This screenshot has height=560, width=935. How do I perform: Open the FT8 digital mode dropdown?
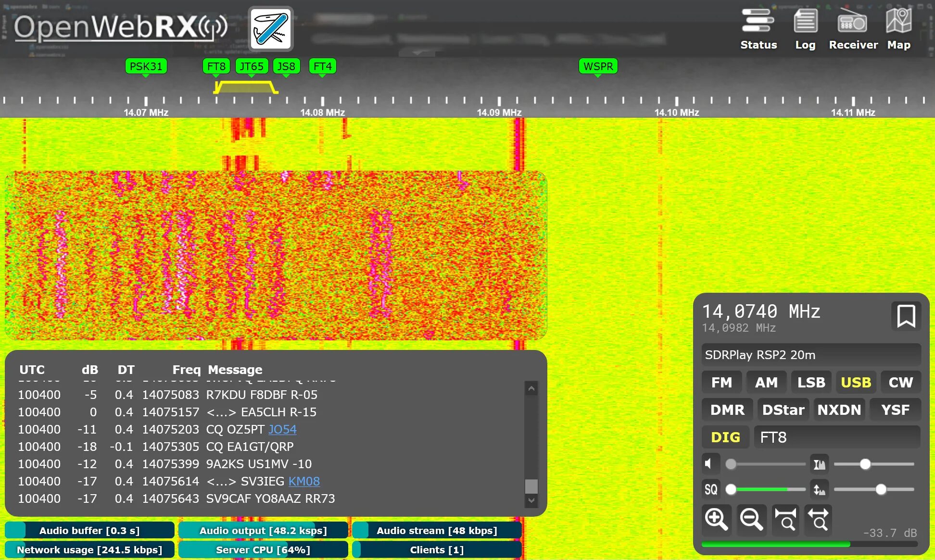837,437
